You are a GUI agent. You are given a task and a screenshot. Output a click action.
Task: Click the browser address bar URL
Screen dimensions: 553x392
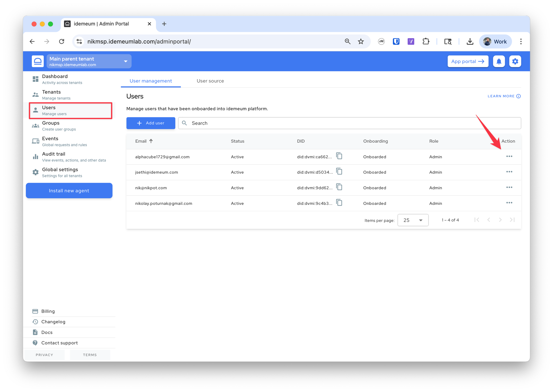click(x=139, y=41)
